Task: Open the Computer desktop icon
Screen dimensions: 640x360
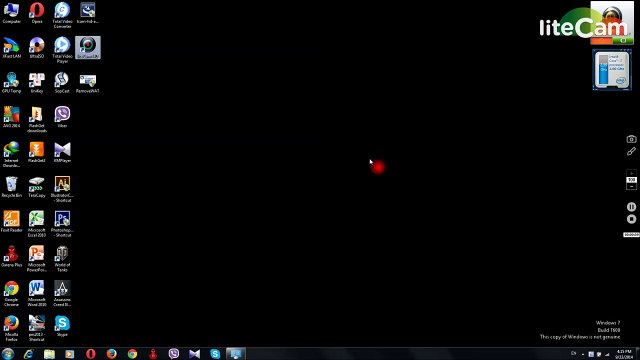Action: point(11,13)
